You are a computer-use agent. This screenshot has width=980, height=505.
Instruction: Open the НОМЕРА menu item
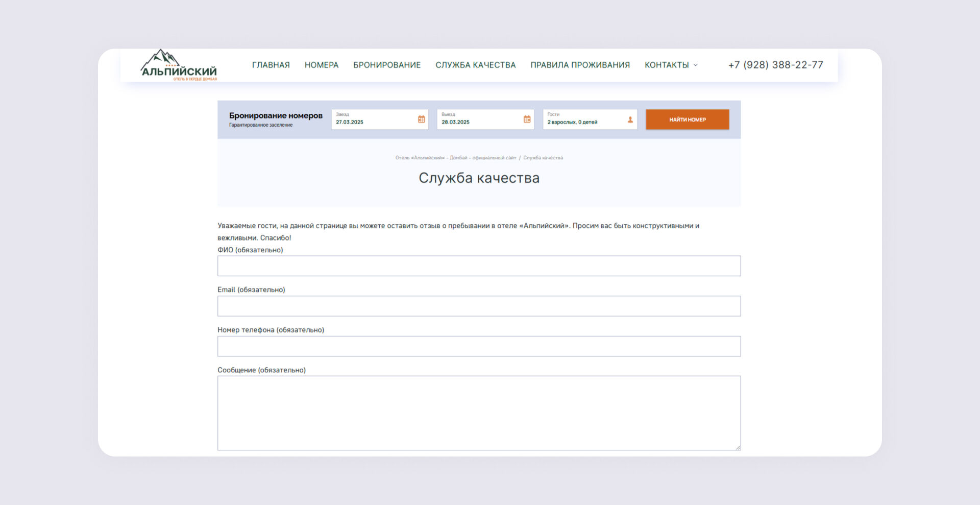[322, 65]
